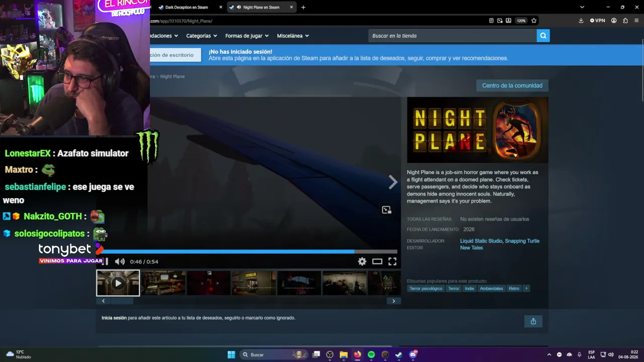Switch to Firefox on the taskbar

pyautogui.click(x=357, y=354)
